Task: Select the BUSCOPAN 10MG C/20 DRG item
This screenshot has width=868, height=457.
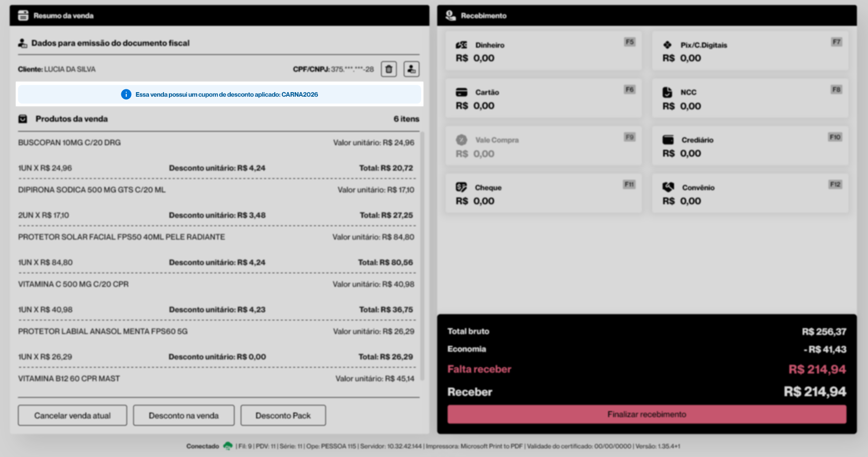Action: pyautogui.click(x=69, y=143)
